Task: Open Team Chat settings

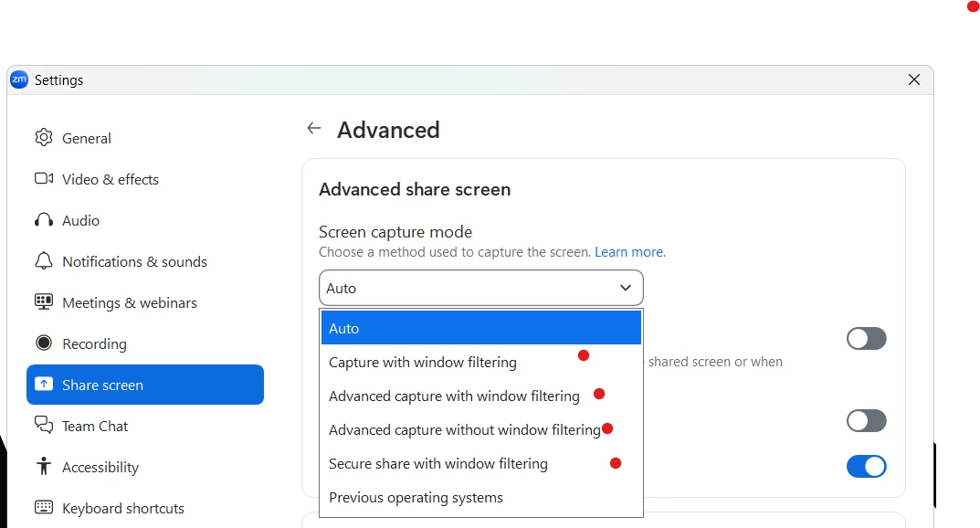Action: click(145, 426)
